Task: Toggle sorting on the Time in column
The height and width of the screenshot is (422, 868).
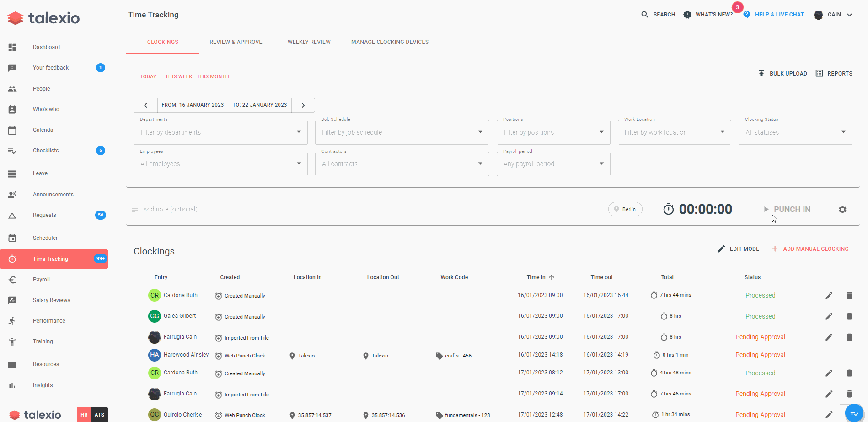Action: (x=541, y=277)
